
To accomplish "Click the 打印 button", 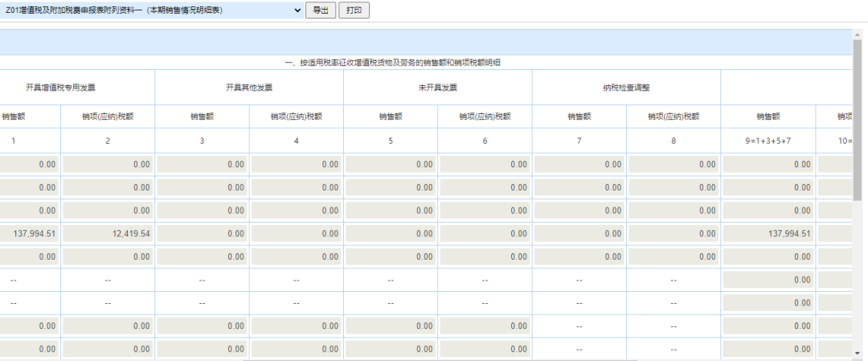I will coord(354,10).
